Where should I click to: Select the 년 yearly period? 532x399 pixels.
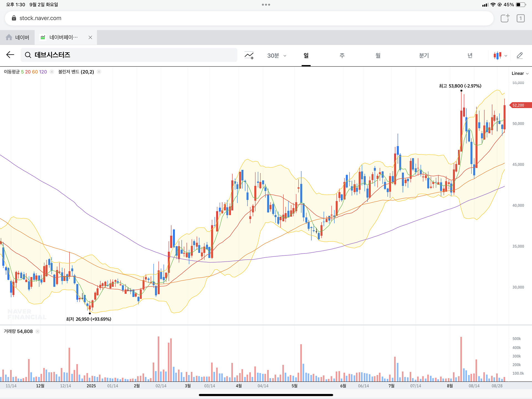(x=470, y=56)
